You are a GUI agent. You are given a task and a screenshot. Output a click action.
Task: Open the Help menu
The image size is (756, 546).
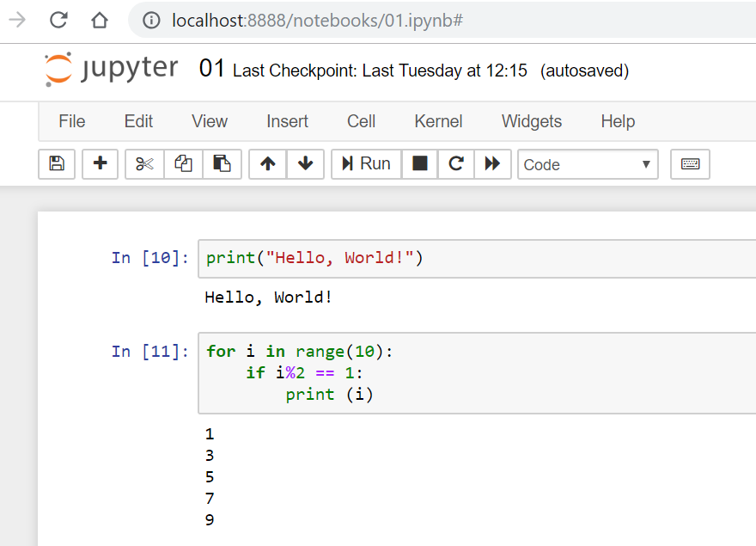[x=618, y=121]
